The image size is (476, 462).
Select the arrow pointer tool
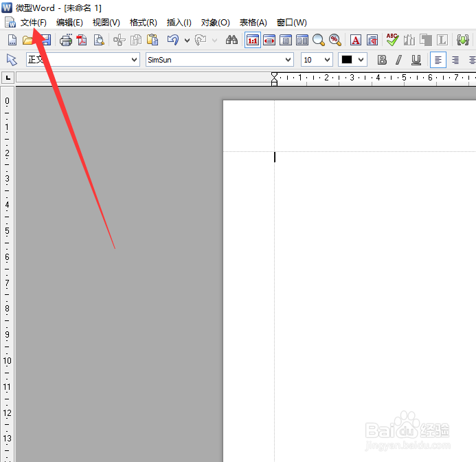[x=12, y=60]
